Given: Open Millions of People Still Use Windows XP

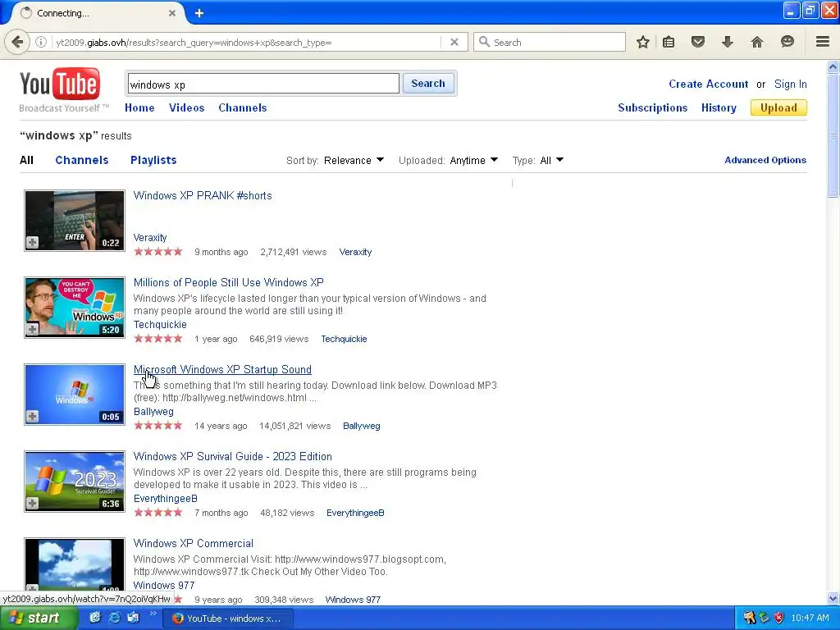Looking at the screenshot, I should 228,282.
